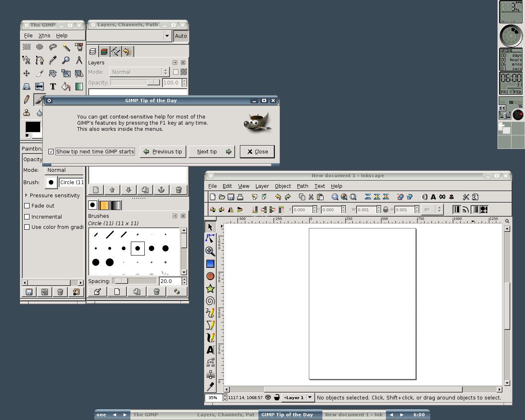Click the Spacing value field showing 20.0
The height and width of the screenshot is (420, 525).
click(x=170, y=281)
